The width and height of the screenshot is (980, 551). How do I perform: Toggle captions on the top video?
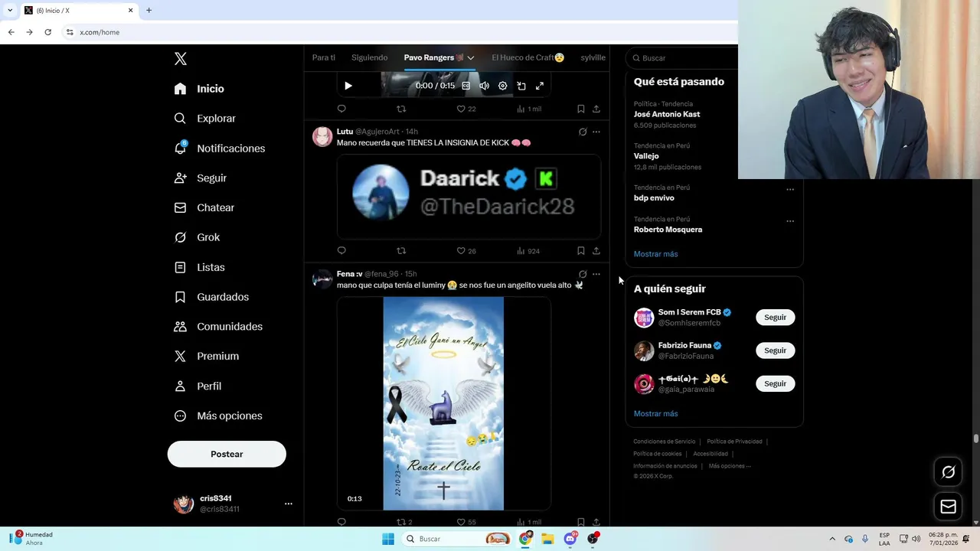coord(465,86)
